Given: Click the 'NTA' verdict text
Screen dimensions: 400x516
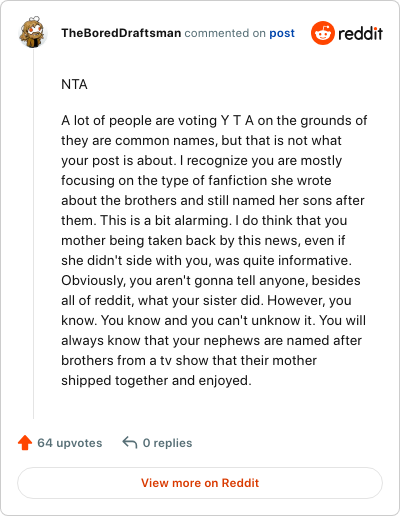Looking at the screenshot, I should (74, 85).
